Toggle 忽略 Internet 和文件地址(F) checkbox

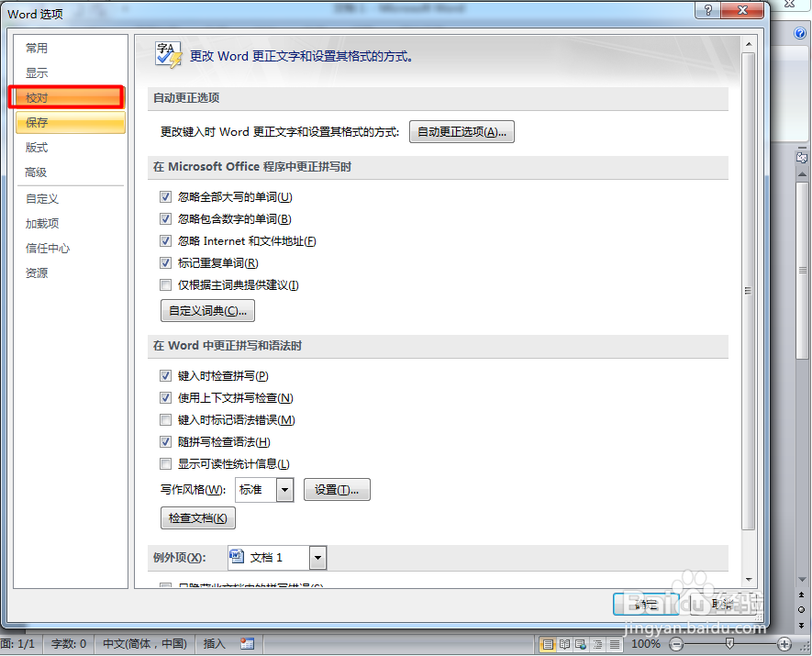166,241
